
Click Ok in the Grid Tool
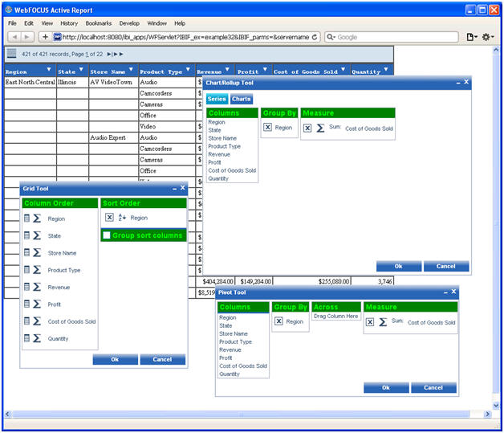tap(115, 359)
